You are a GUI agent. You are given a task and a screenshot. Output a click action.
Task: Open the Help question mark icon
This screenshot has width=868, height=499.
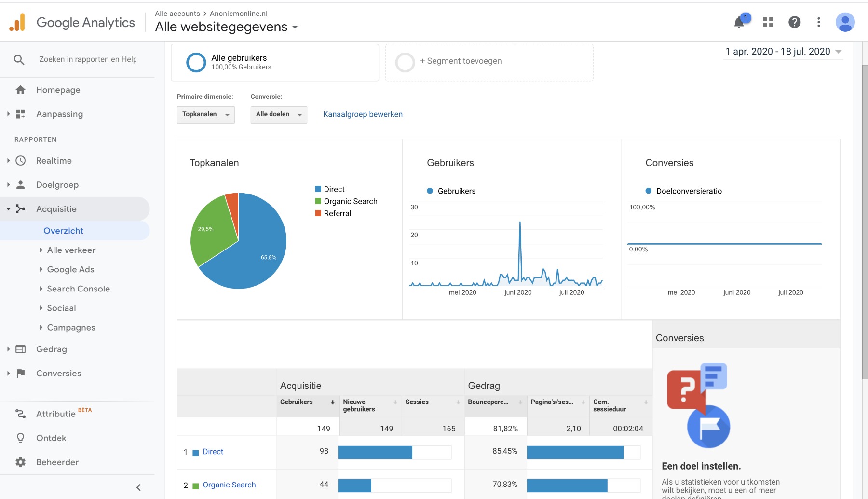click(794, 22)
